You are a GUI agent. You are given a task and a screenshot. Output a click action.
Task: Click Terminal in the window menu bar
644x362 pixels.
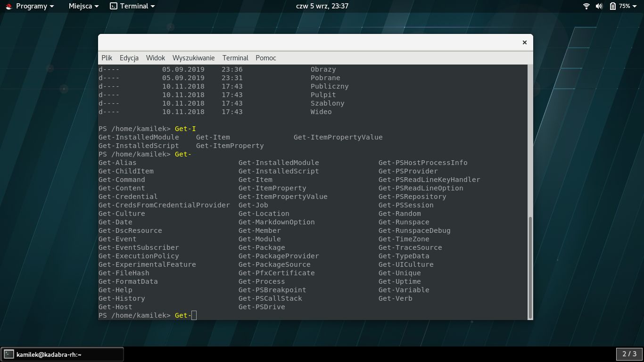pos(235,58)
